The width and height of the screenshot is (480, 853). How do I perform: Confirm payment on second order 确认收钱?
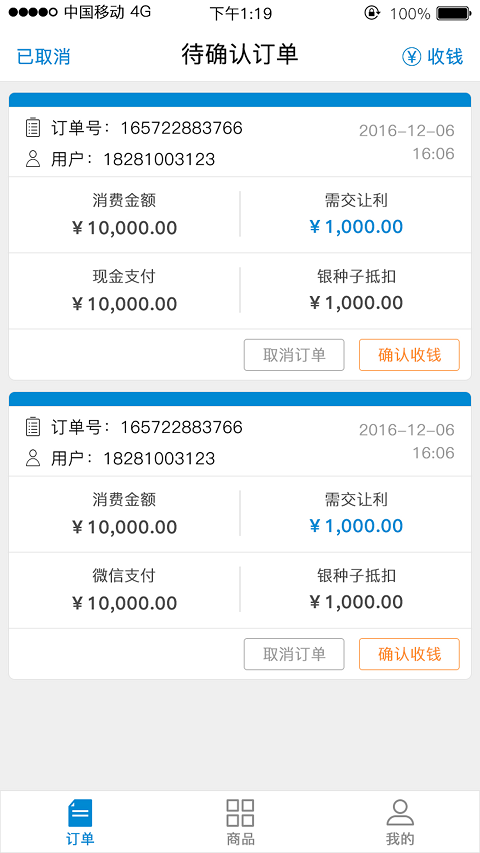click(x=409, y=654)
